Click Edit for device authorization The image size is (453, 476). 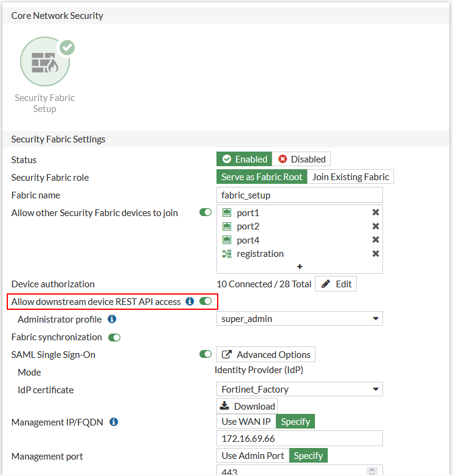tap(336, 284)
